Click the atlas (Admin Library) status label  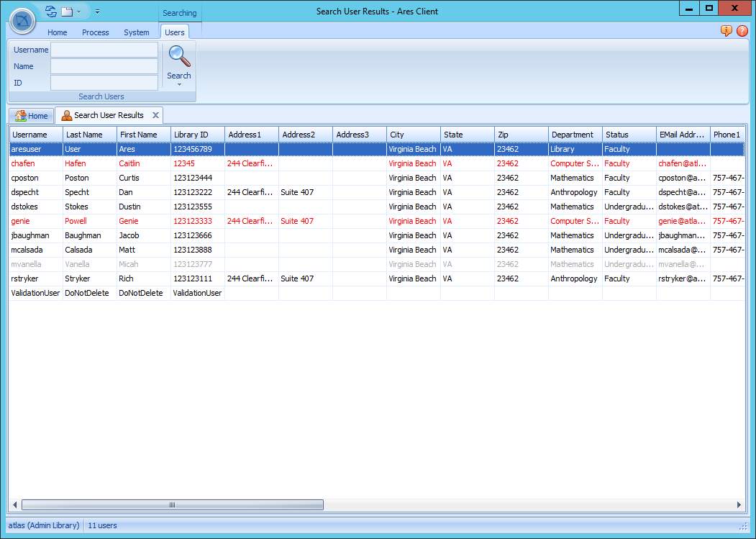44,525
